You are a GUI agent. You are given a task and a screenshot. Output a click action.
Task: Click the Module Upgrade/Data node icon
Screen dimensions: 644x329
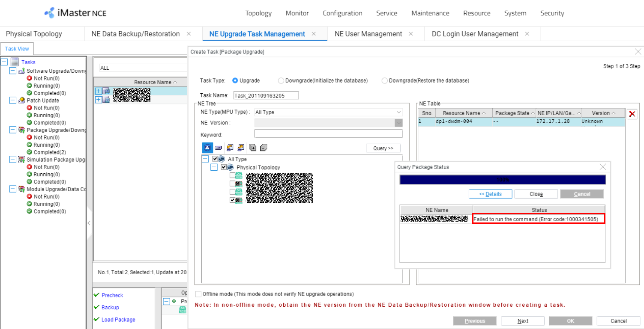tap(21, 189)
